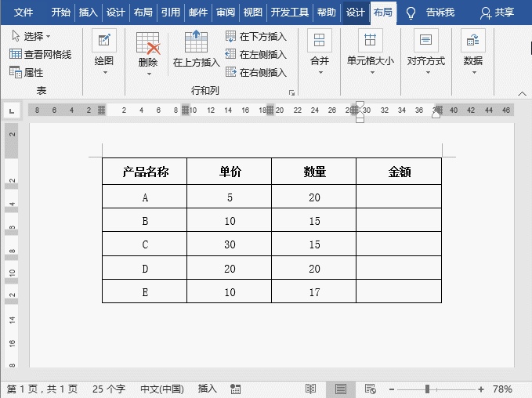
Task: Click the 金额 header cell
Action: 399,172
